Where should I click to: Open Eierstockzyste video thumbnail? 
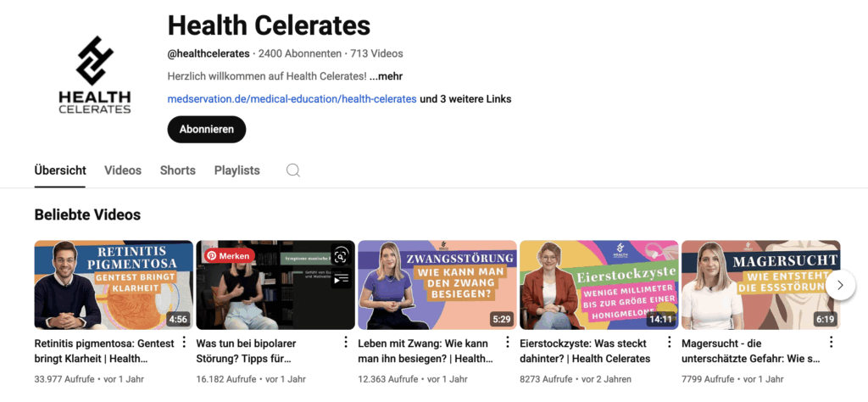point(598,285)
